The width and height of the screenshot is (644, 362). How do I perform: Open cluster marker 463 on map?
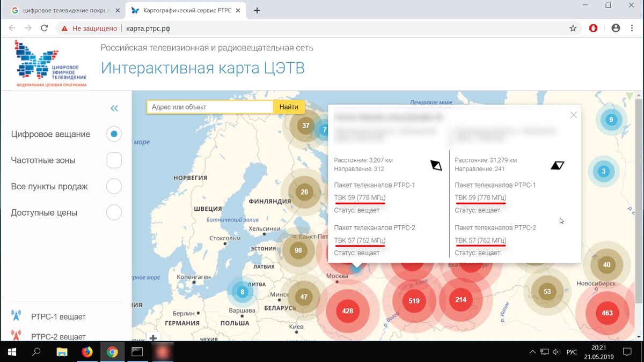(608, 313)
